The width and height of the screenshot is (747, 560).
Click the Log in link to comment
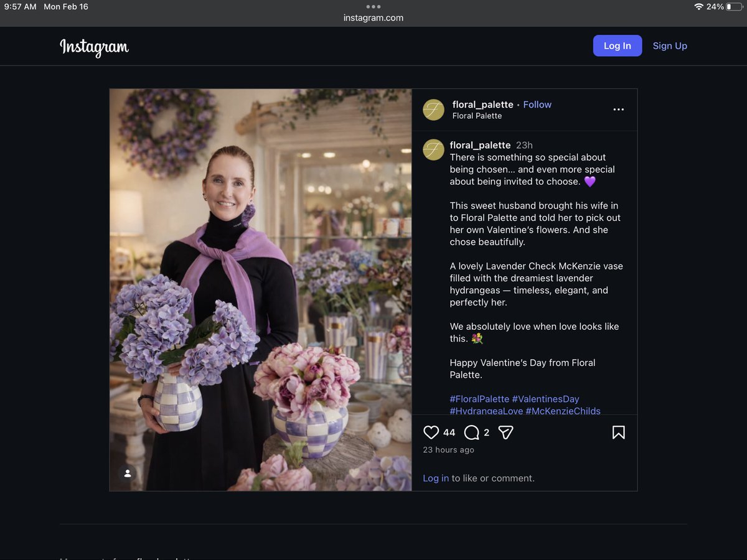tap(436, 478)
